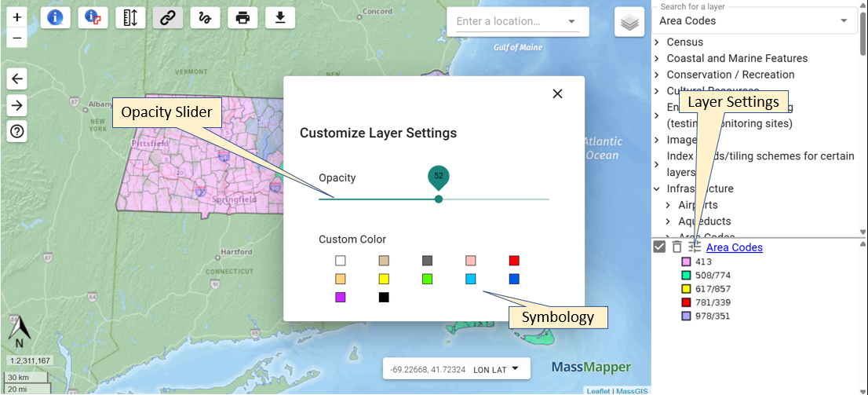868x395 pixels.
Task: Click the permalink chain icon
Action: click(168, 18)
